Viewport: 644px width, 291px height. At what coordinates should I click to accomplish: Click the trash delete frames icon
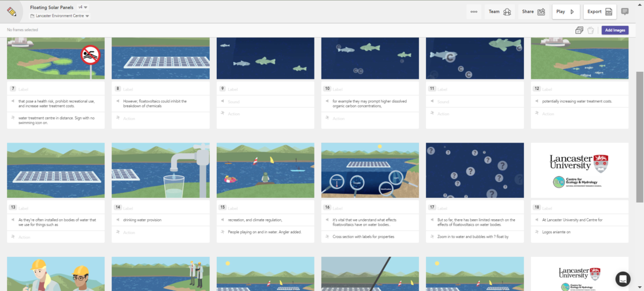click(x=590, y=31)
